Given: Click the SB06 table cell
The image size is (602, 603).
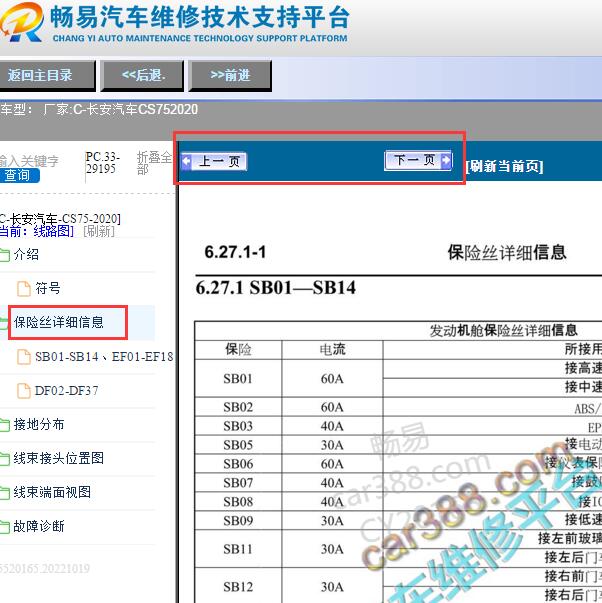Looking at the screenshot, I should click(238, 464).
